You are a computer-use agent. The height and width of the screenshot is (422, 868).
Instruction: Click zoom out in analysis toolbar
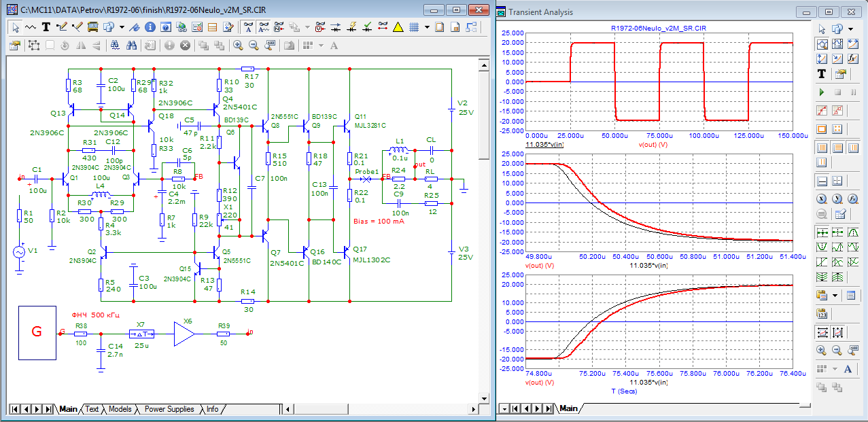click(x=837, y=350)
